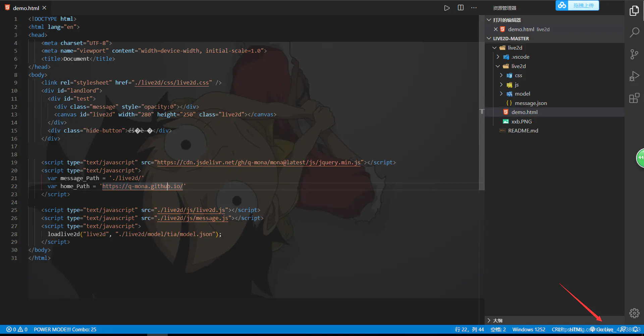Run the code with the play button
Image resolution: width=644 pixels, height=336 pixels.
click(447, 8)
